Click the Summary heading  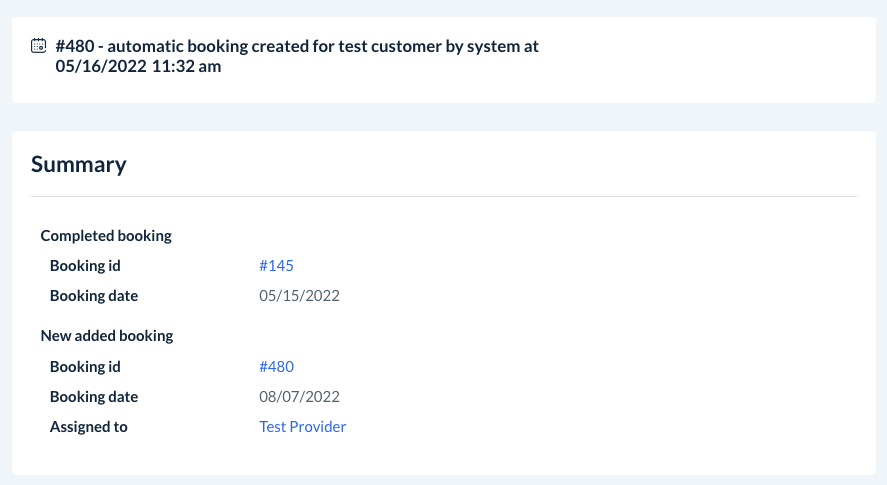coord(79,164)
